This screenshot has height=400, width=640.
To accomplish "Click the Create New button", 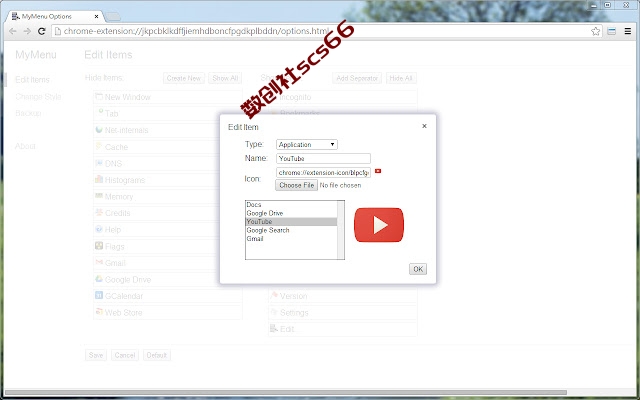I will 184,78.
